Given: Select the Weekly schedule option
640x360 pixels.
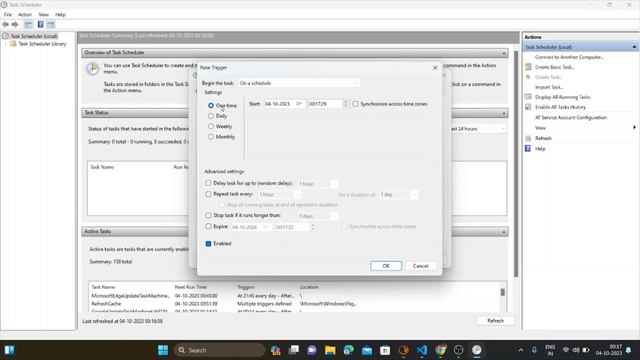Looking at the screenshot, I should click(211, 127).
